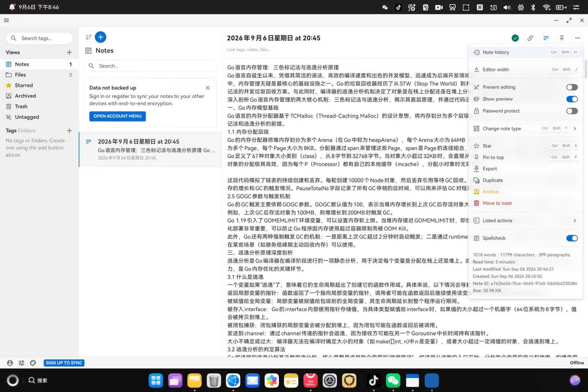Click the green sync status checkmark
This screenshot has width=588, height=392.
(x=515, y=38)
